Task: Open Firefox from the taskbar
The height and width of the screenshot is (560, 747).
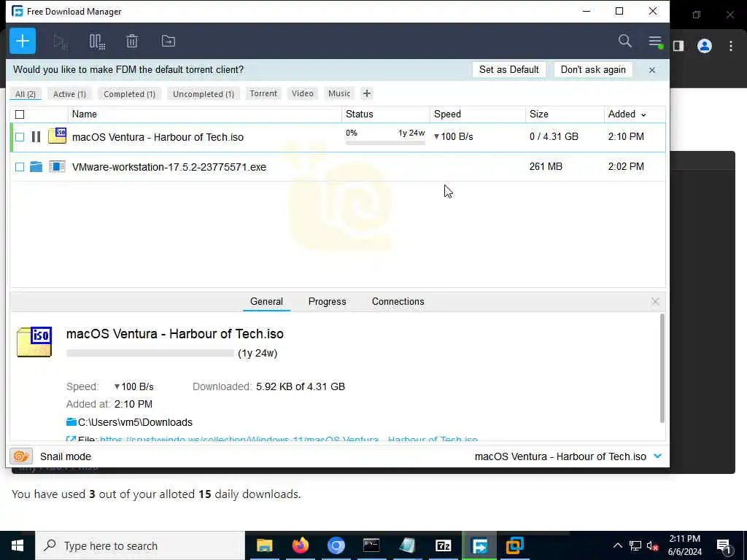Action: tap(300, 545)
